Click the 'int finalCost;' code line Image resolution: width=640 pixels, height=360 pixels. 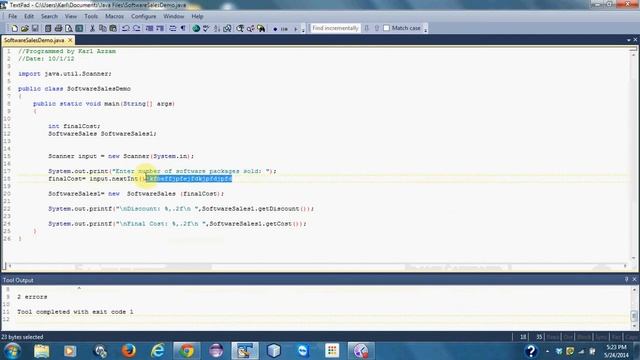(74, 126)
